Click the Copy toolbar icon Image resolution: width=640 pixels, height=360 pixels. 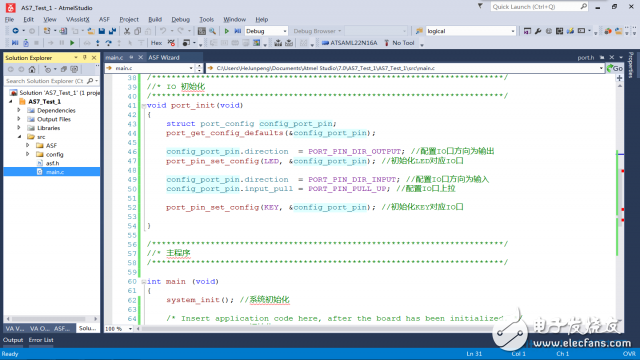138,31
